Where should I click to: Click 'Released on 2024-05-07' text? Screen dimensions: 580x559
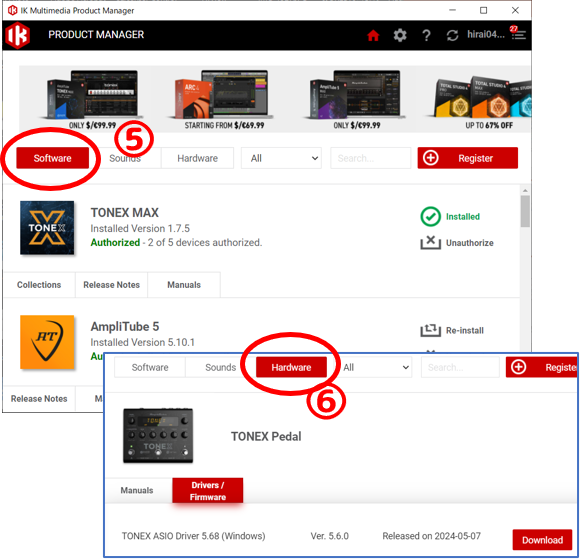click(x=431, y=536)
